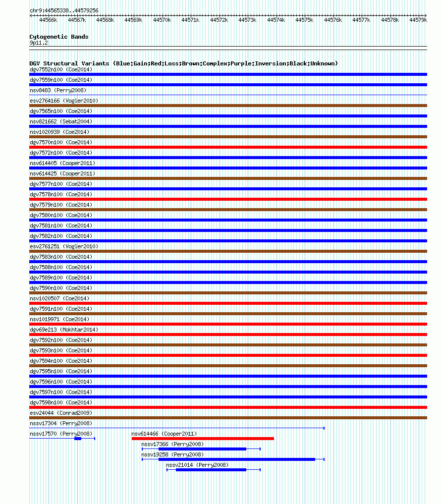Open nsv821662 (Sebat2004) variant label

pyautogui.click(x=61, y=121)
